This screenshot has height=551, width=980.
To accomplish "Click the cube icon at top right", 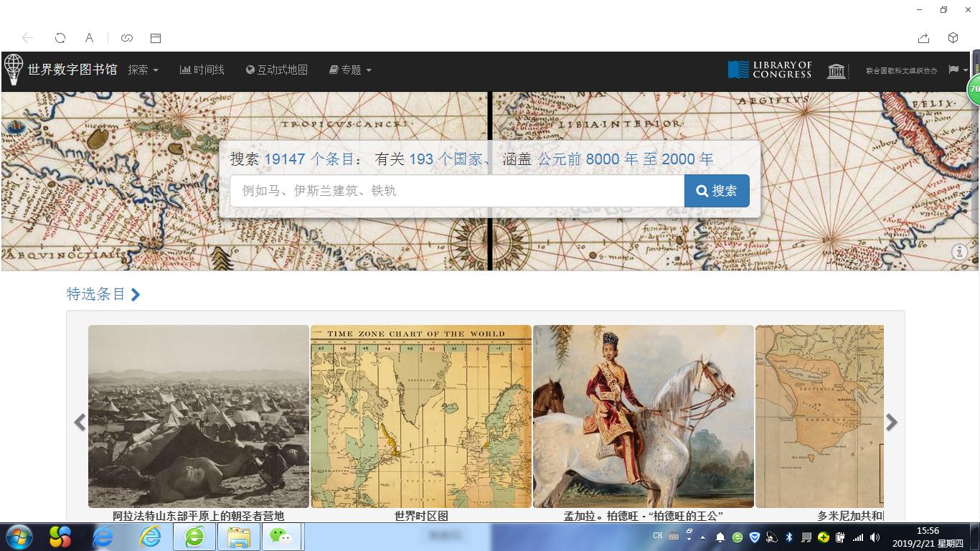I will 953,38.
